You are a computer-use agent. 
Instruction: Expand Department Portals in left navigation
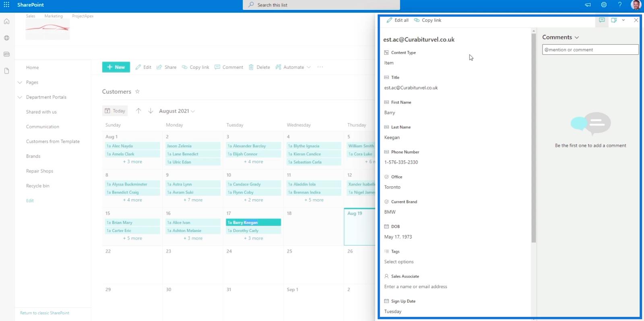point(20,97)
